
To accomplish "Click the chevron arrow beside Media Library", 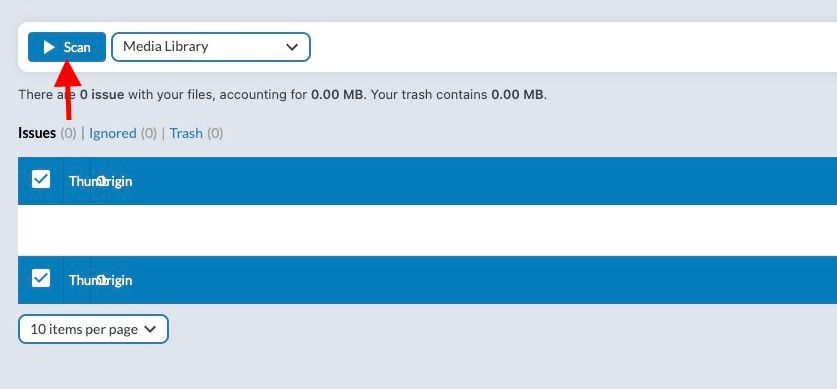I will (292, 47).
